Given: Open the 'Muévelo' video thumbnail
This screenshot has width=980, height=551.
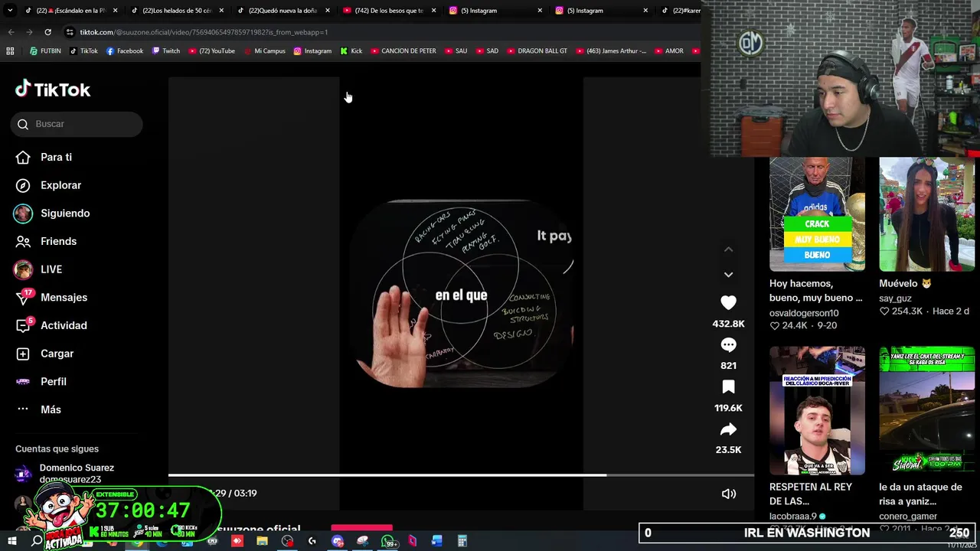Looking at the screenshot, I should tap(926, 214).
